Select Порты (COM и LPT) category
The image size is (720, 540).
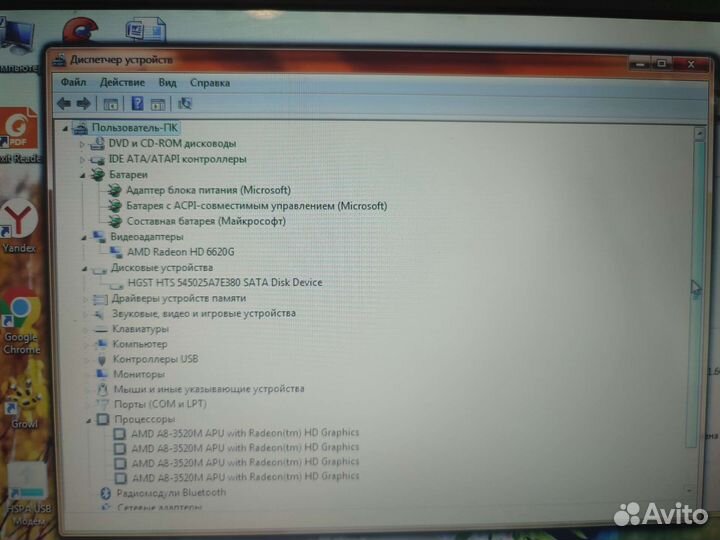160,404
